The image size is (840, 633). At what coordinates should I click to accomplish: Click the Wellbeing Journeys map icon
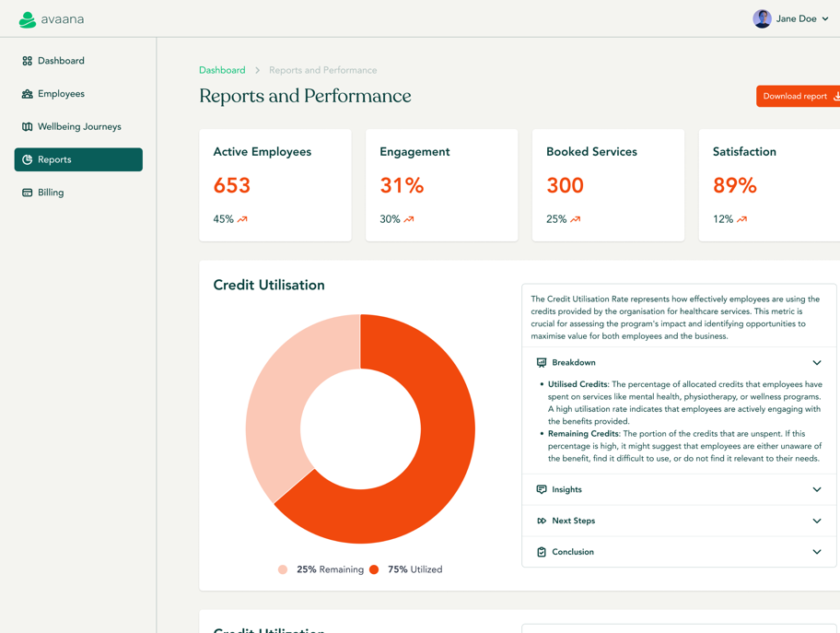tap(27, 127)
